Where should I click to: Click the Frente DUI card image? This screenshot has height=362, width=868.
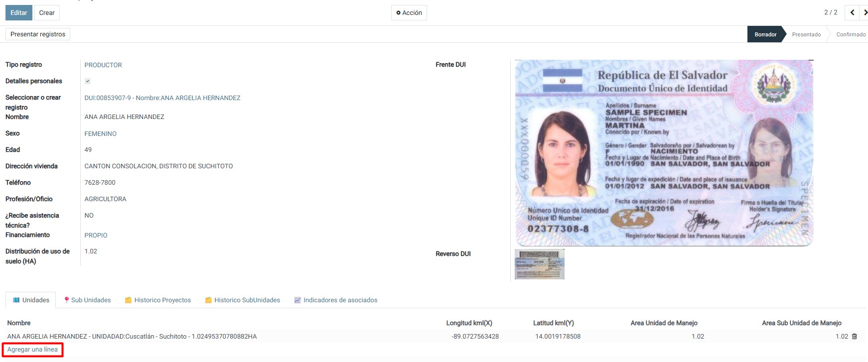pyautogui.click(x=664, y=153)
